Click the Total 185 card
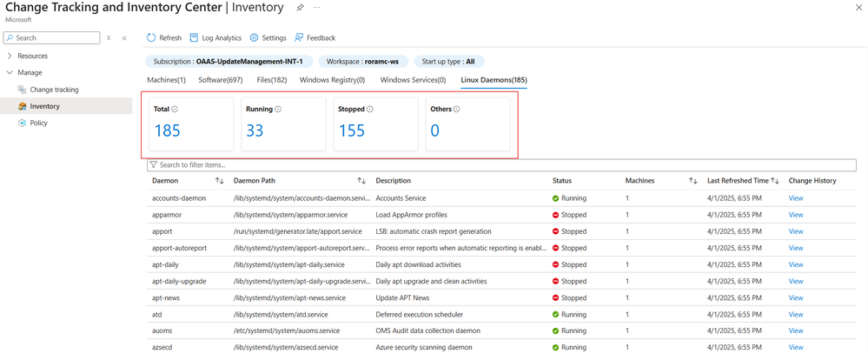This screenshot has height=354, width=868. [x=191, y=124]
